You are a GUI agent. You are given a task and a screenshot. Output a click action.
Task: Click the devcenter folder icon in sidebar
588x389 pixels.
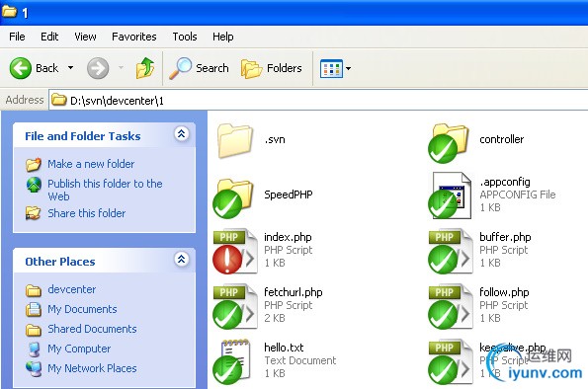34,290
